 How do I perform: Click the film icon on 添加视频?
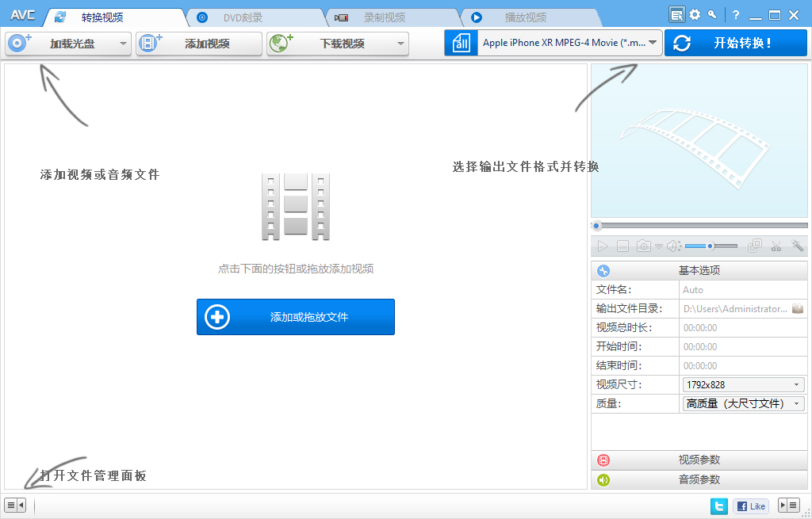(150, 43)
